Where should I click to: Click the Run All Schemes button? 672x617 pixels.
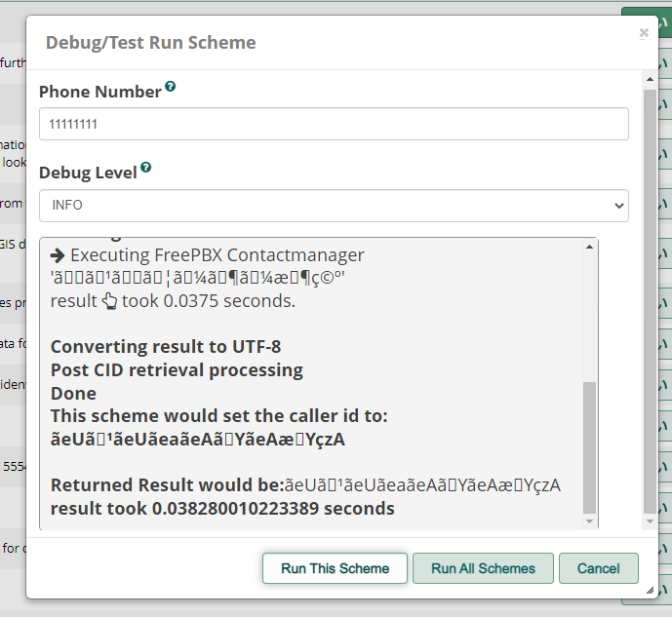[x=483, y=568]
